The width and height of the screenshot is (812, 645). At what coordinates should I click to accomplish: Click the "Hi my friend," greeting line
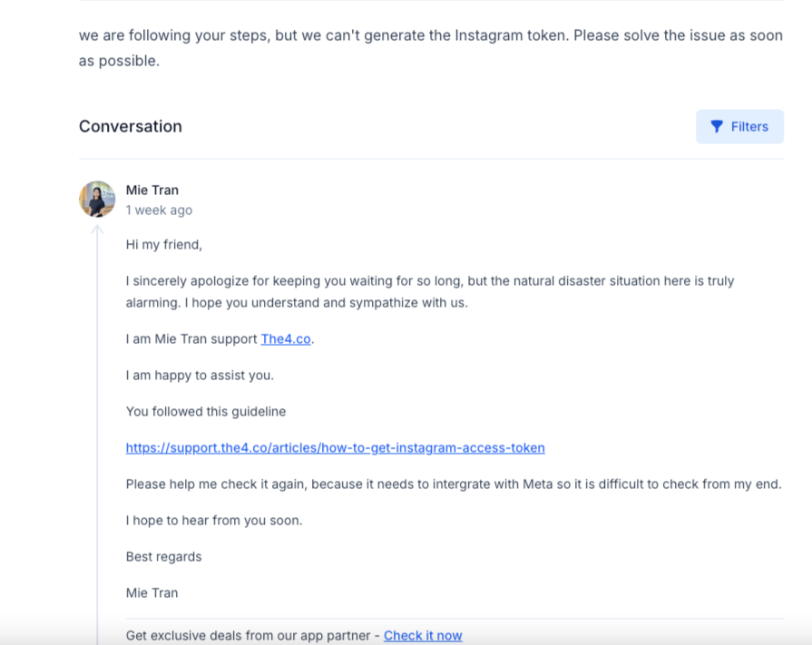[x=164, y=245]
